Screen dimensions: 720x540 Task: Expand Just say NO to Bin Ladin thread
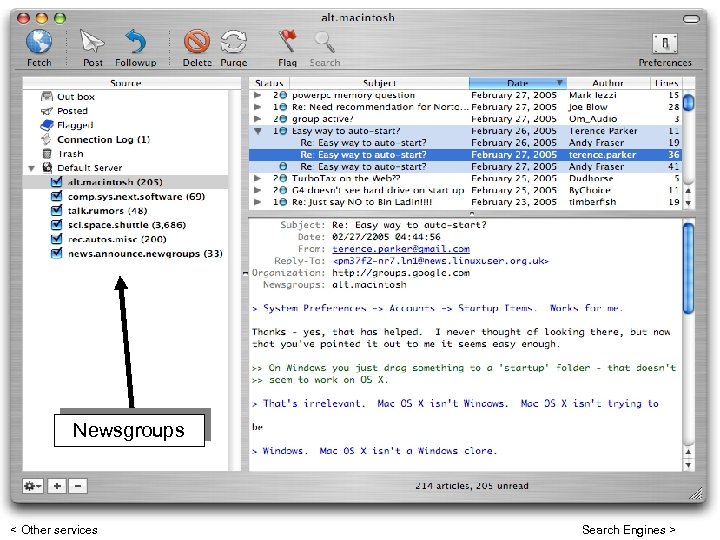[258, 202]
